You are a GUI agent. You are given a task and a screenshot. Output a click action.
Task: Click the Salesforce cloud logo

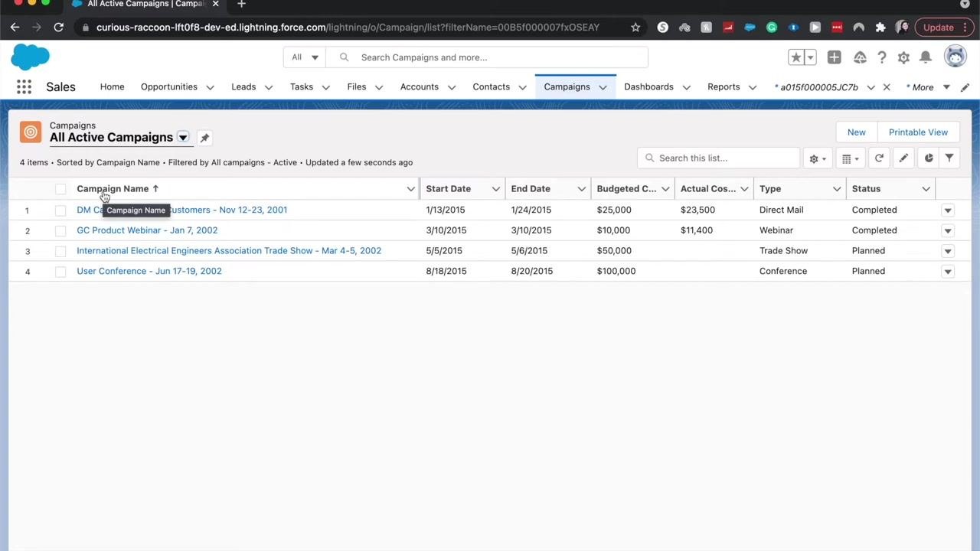(31, 57)
